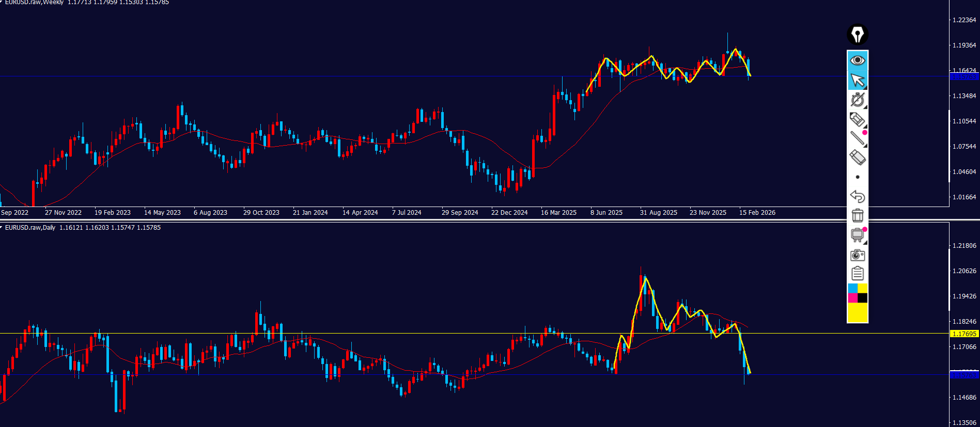The image size is (980, 427).
Task: Choose the pencil drawing tool
Action: point(857,119)
